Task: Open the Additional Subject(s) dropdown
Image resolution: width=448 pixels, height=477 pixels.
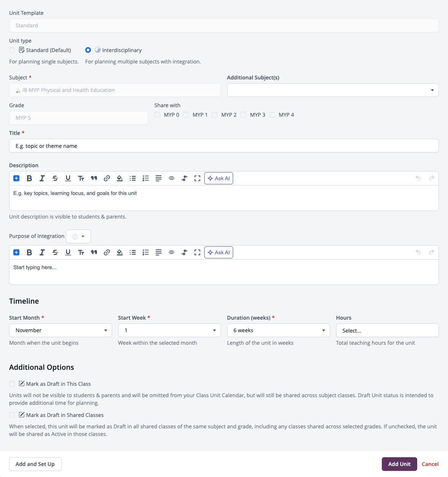Action: pyautogui.click(x=333, y=90)
